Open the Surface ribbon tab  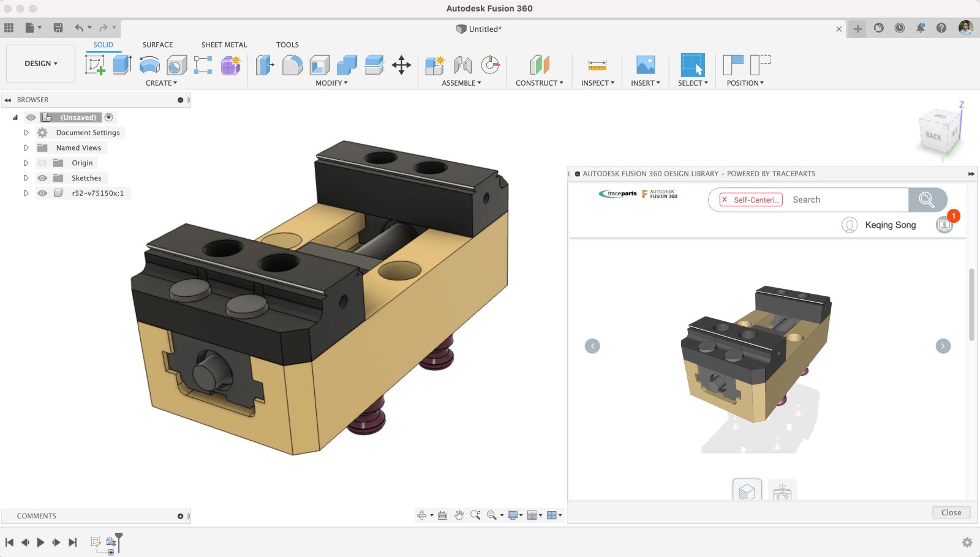pyautogui.click(x=157, y=45)
